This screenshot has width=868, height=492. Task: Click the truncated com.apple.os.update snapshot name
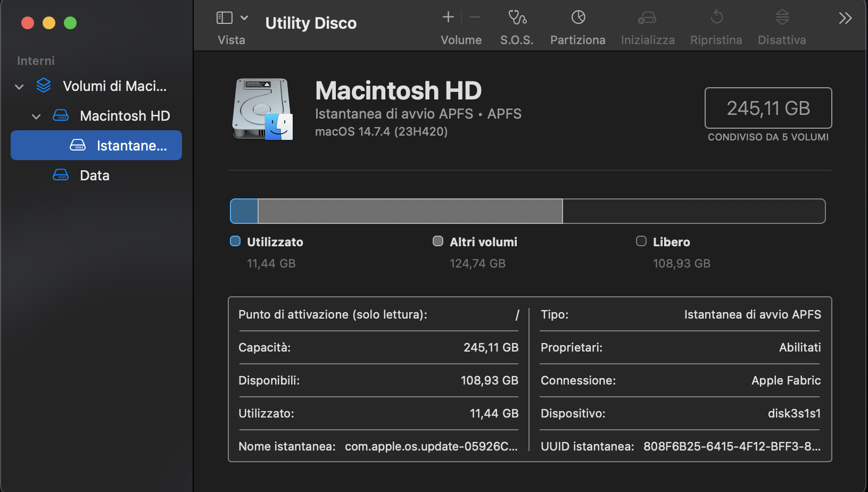pyautogui.click(x=431, y=447)
